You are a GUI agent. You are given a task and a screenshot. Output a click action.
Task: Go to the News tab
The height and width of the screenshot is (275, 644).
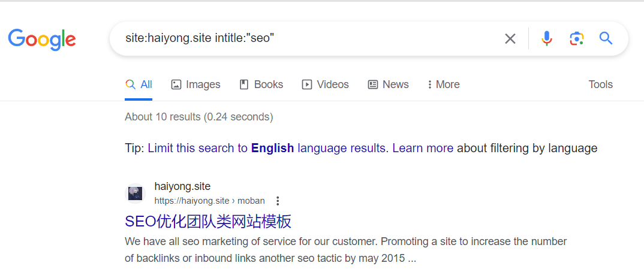pos(388,84)
